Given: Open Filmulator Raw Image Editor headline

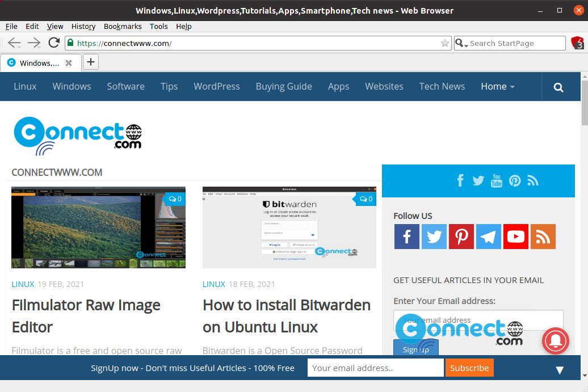Looking at the screenshot, I should (x=86, y=316).
